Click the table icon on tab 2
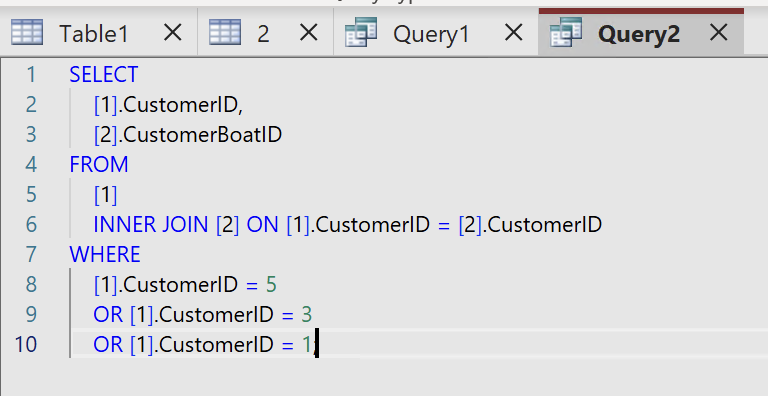Image resolution: width=768 pixels, height=396 pixels. (x=225, y=32)
